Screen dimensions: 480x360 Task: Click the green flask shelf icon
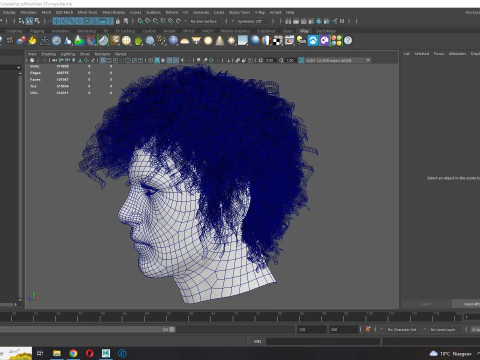tap(79, 41)
